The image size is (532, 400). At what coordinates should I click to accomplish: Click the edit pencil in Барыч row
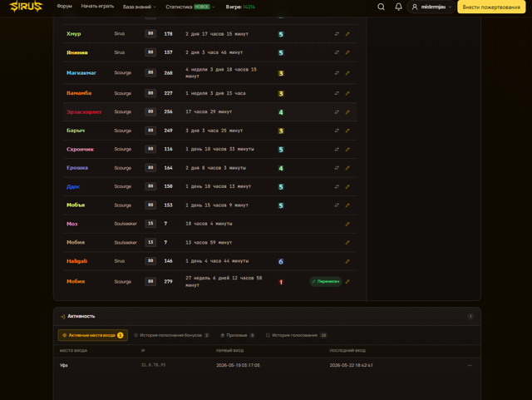coord(347,131)
